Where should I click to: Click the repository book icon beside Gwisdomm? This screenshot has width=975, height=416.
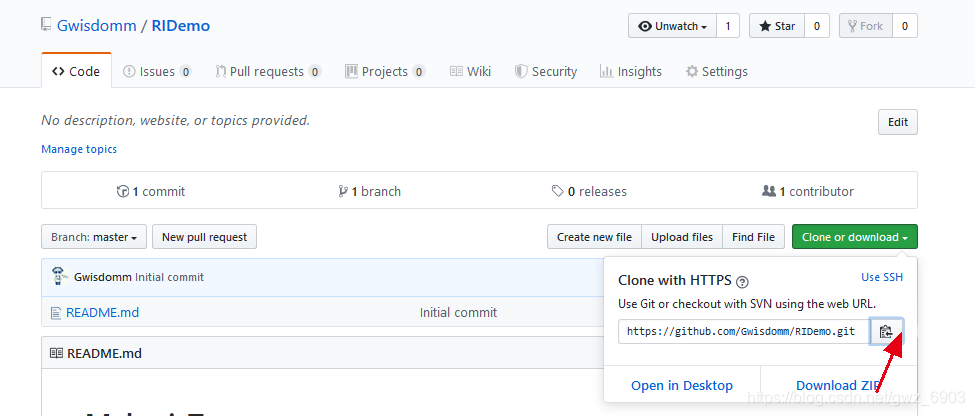click(x=46, y=25)
